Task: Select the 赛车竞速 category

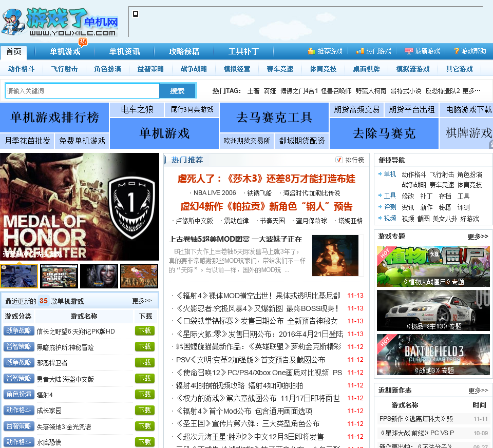Action: point(280,69)
